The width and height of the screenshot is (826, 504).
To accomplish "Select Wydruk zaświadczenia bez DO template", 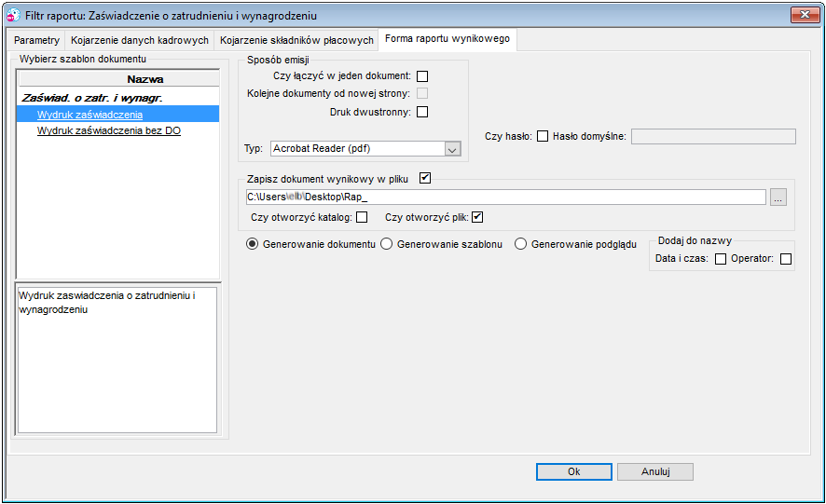I will point(118,130).
